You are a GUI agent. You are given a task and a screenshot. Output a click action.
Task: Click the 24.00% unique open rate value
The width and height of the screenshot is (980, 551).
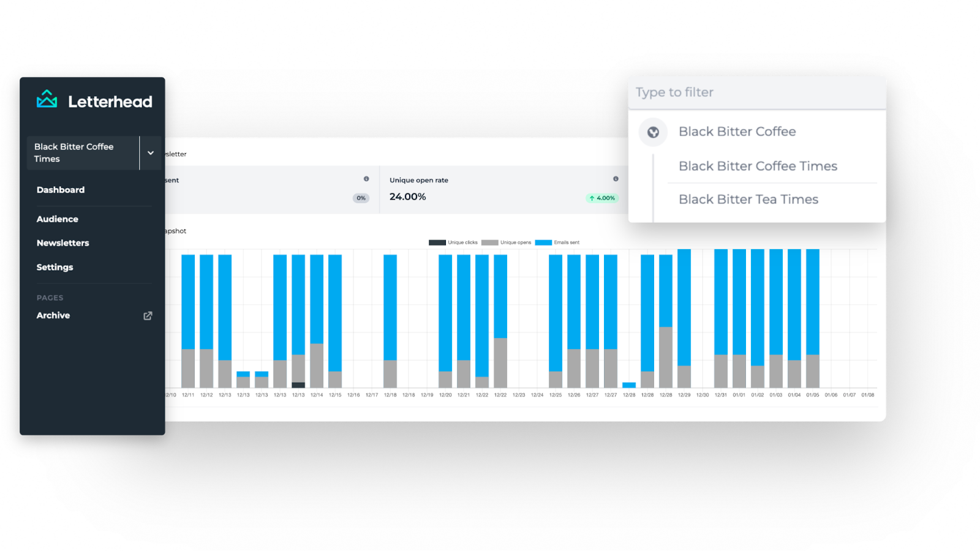tap(407, 197)
